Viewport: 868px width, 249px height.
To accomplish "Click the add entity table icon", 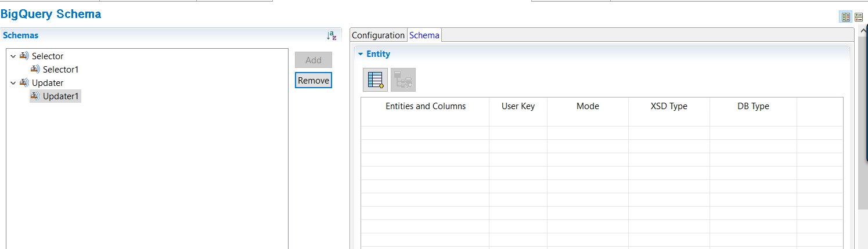I will click(x=375, y=80).
